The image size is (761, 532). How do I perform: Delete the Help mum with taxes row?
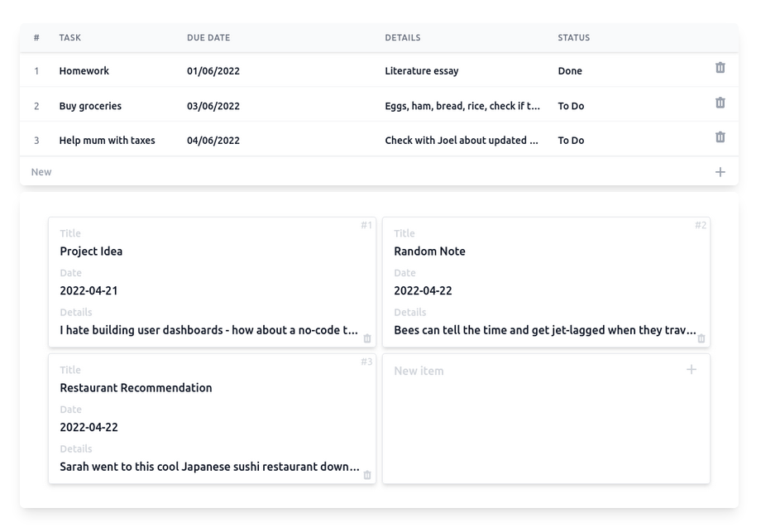(720, 137)
